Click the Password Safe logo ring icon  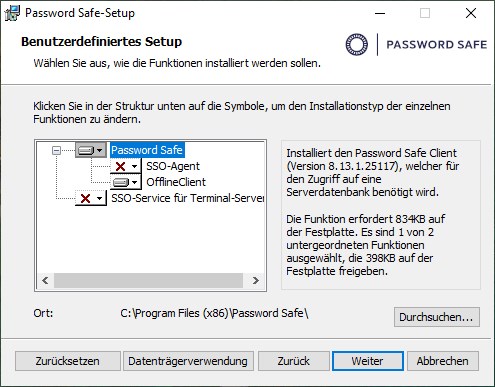click(357, 44)
